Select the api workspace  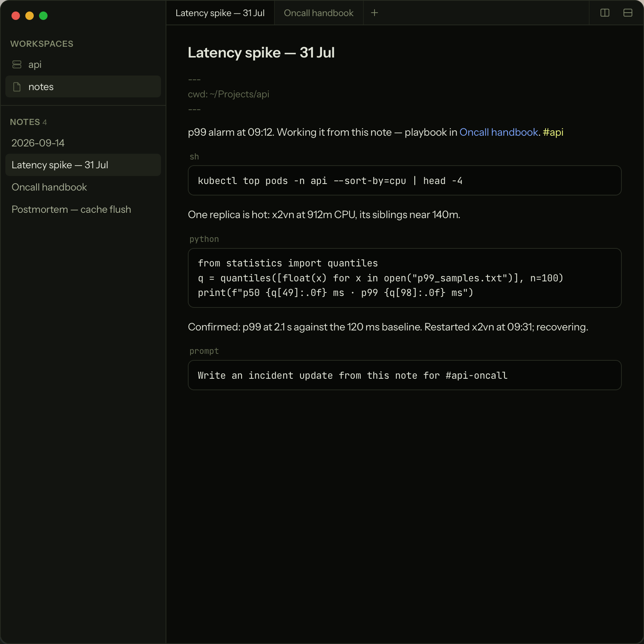tap(83, 64)
